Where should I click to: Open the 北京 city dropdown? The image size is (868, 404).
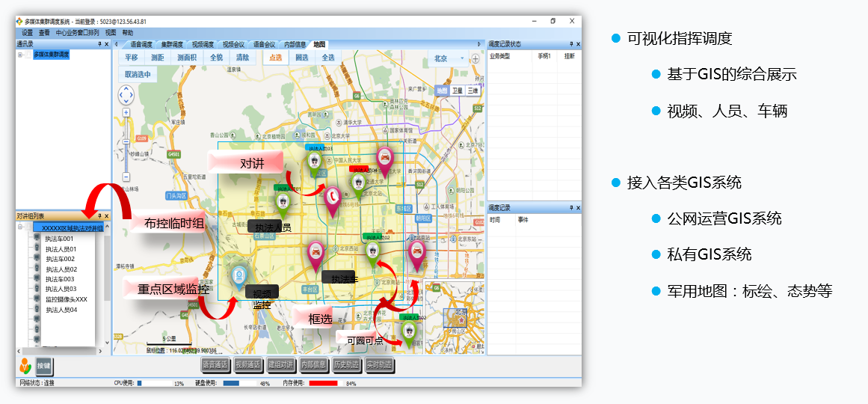449,58
